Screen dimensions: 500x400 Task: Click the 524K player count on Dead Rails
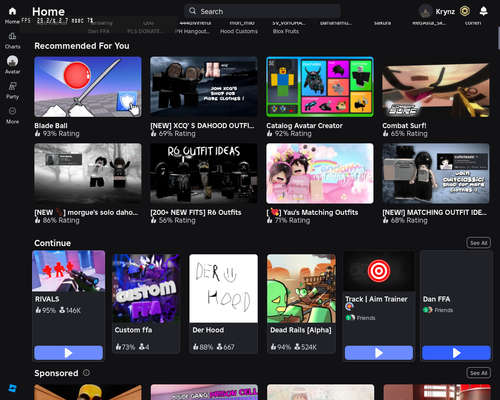(x=305, y=347)
